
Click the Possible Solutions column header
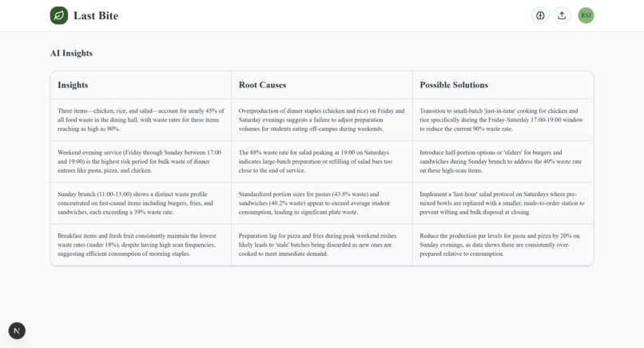click(x=454, y=85)
